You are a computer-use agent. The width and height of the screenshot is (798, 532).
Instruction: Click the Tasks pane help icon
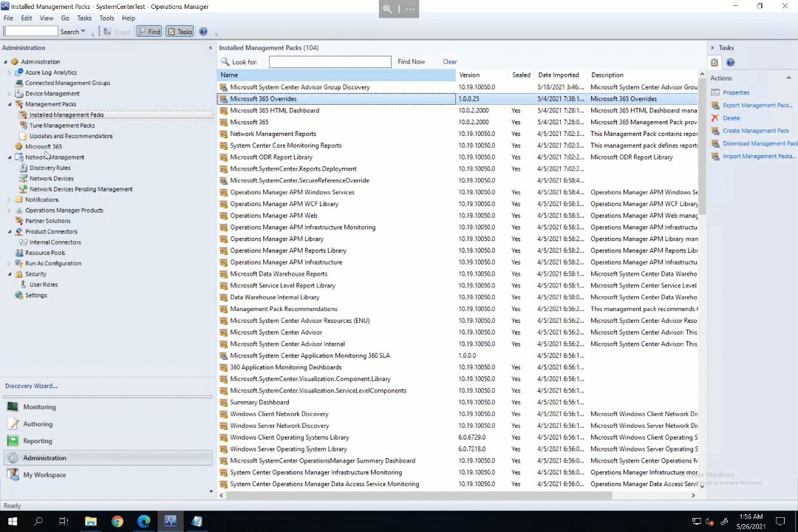730,62
